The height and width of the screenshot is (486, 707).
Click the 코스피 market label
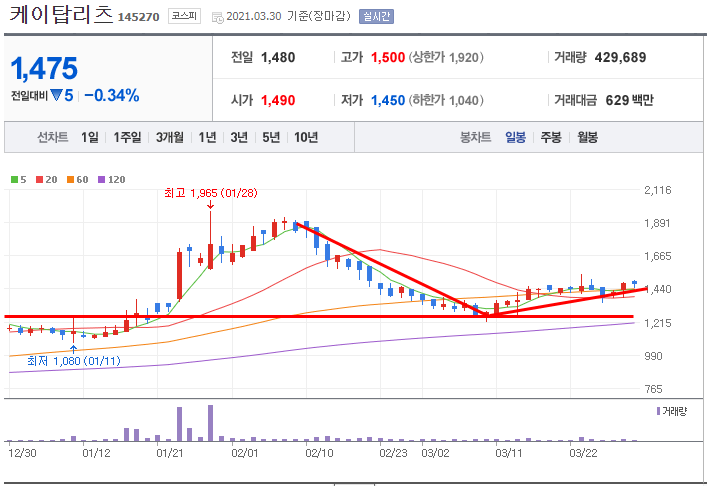coord(184,16)
